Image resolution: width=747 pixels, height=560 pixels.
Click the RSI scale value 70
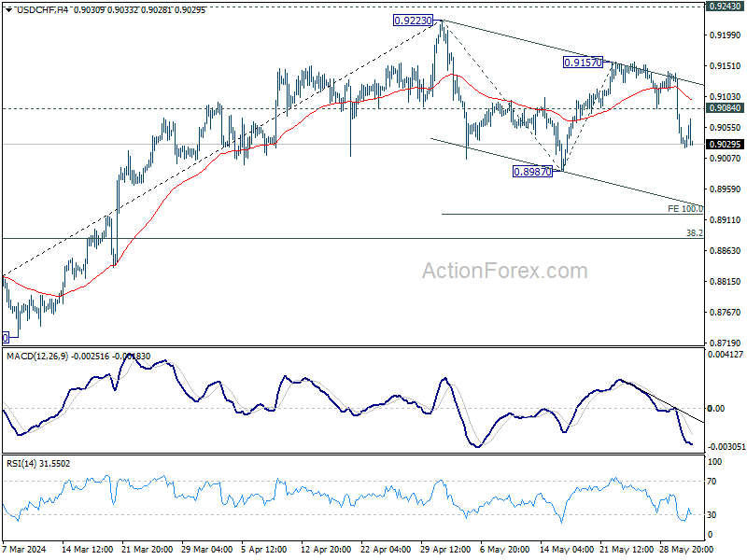pyautogui.click(x=712, y=482)
